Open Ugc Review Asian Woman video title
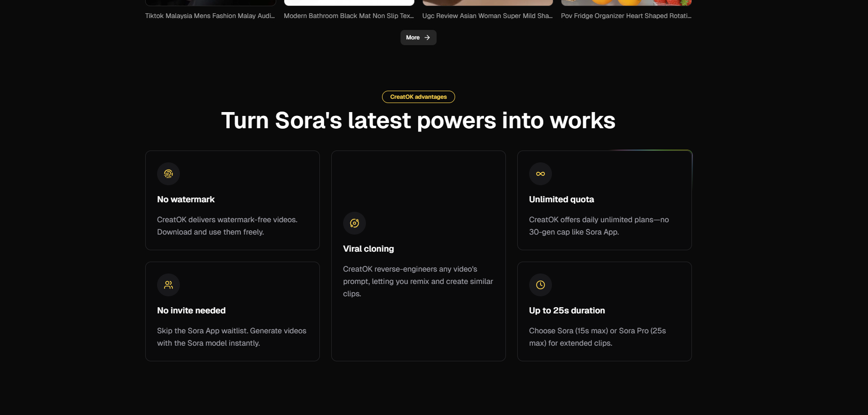The height and width of the screenshot is (415, 868). [487, 16]
